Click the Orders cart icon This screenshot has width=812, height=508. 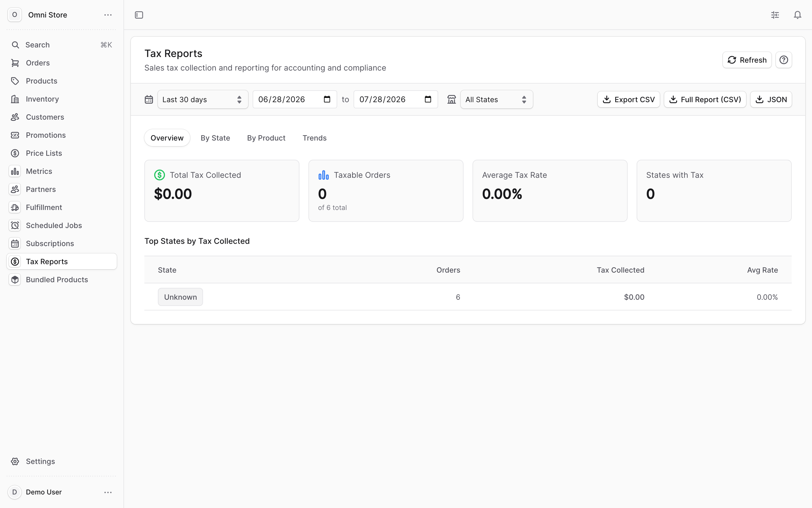pyautogui.click(x=15, y=63)
